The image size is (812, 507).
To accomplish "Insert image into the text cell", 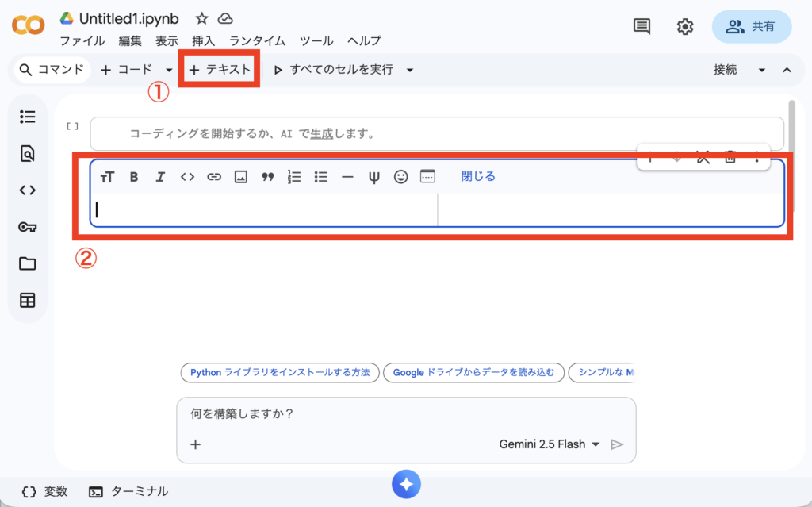I will tap(241, 177).
